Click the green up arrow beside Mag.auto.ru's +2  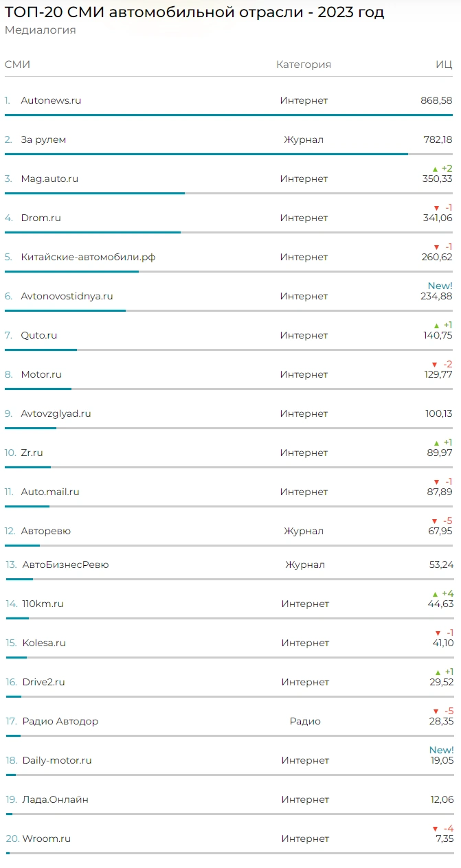pyautogui.click(x=435, y=169)
